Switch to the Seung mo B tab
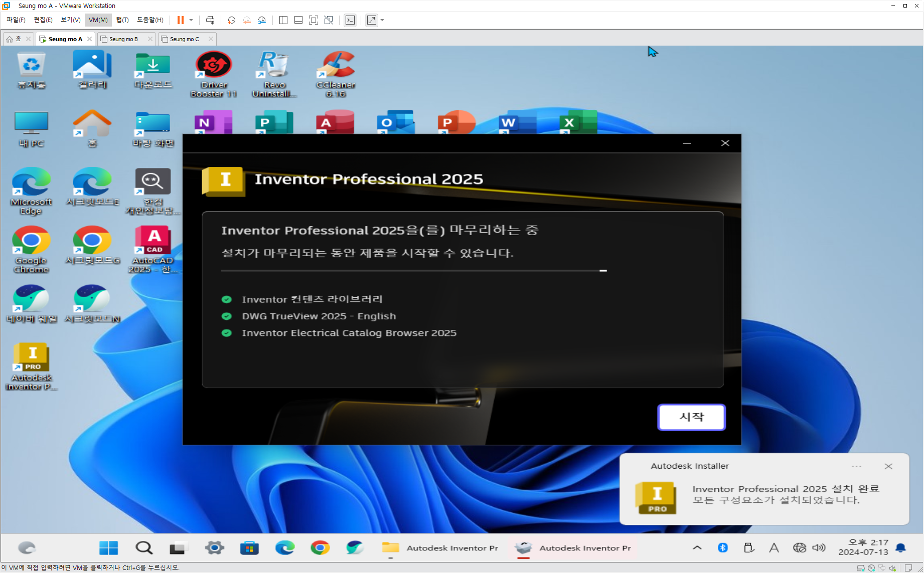 coord(123,39)
